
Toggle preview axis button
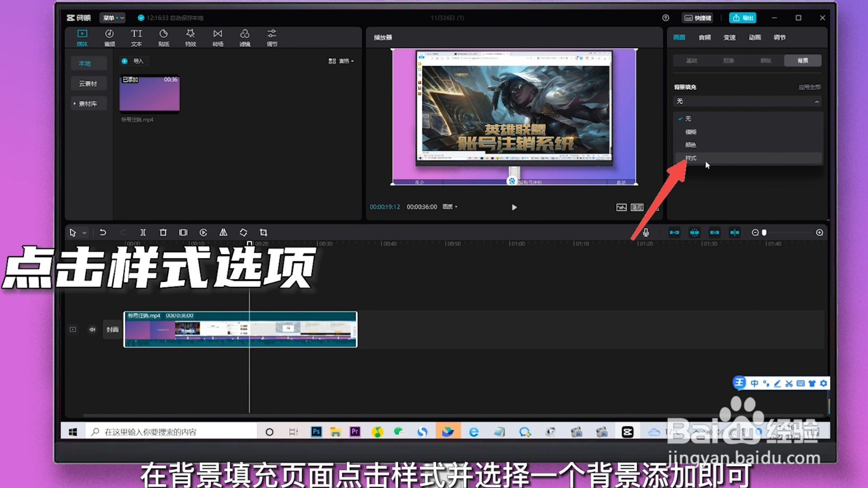point(735,233)
